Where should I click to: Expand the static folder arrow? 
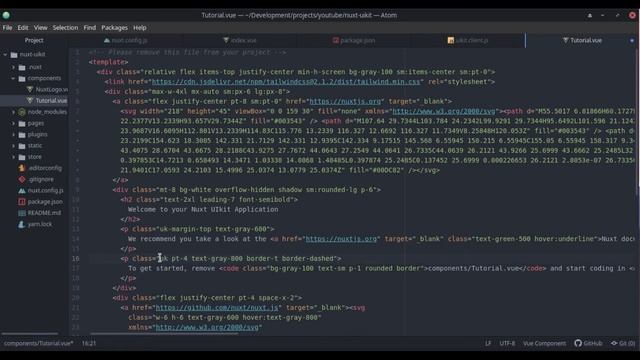[13, 145]
